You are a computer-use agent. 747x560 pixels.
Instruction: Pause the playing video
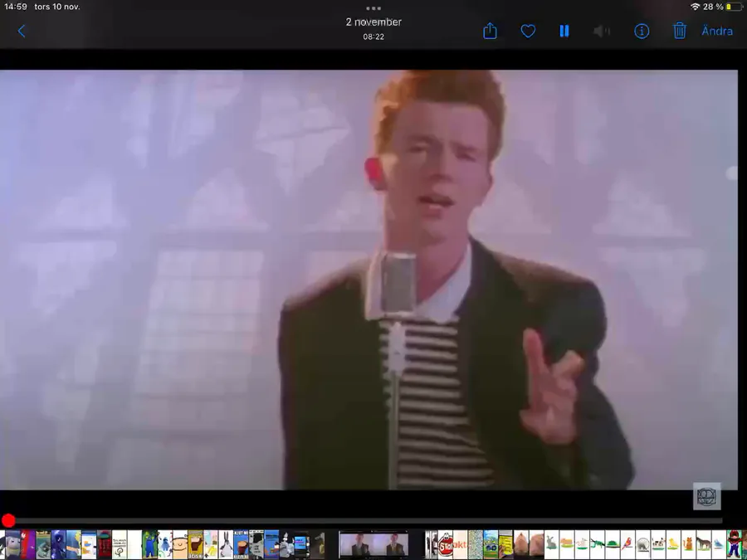[x=564, y=32]
